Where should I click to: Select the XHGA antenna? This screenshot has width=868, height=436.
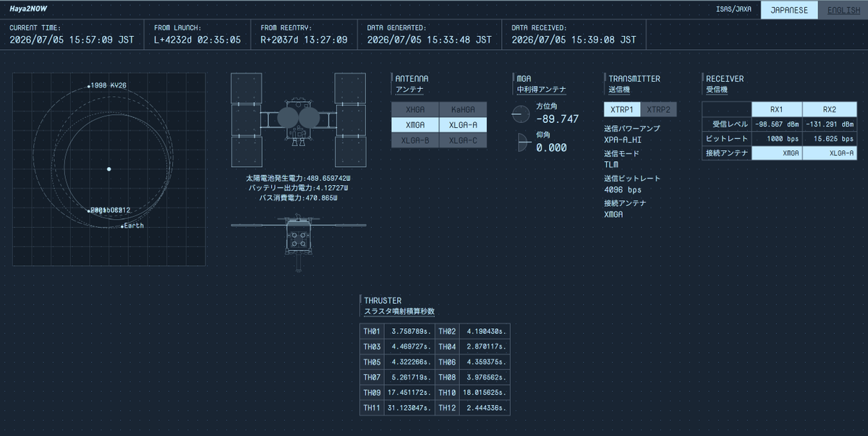point(415,109)
